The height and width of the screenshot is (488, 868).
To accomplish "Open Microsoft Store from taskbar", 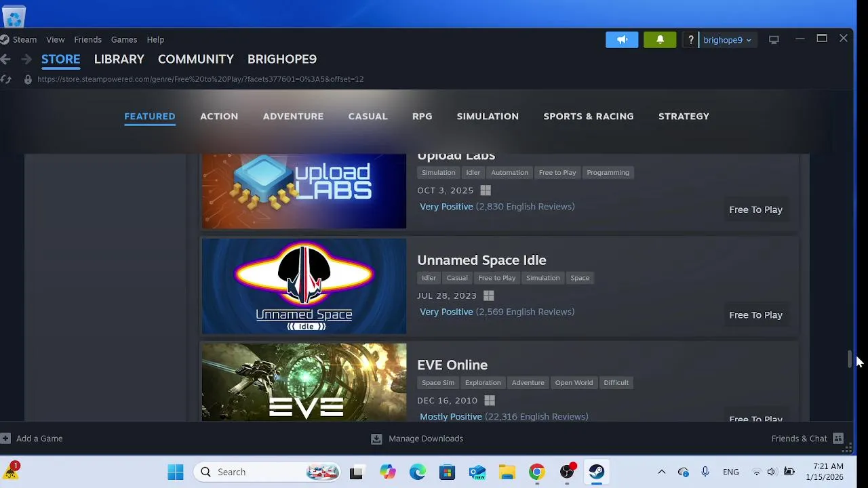I will coord(447,472).
